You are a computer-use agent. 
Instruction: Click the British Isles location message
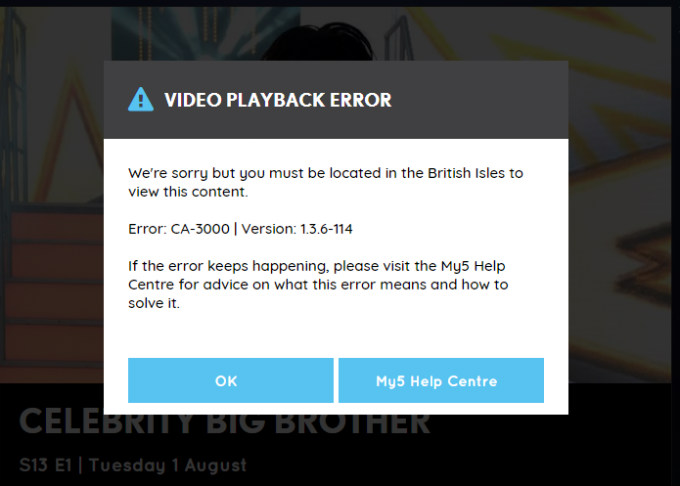coord(325,182)
